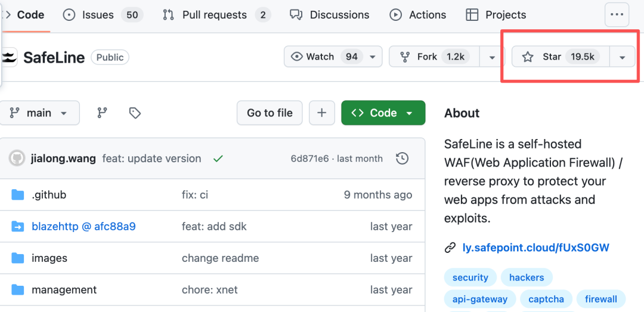
Task: Switch to the Issues tab
Action: coord(102,15)
